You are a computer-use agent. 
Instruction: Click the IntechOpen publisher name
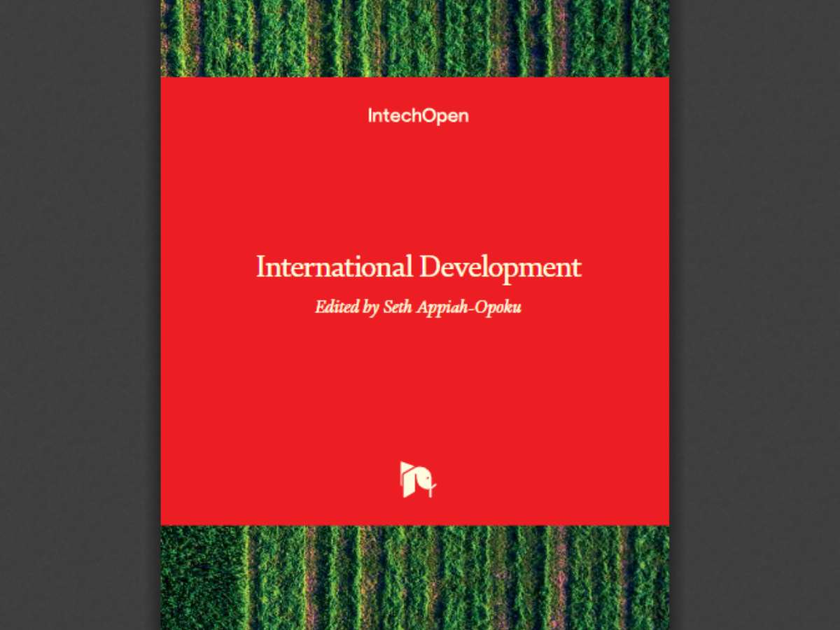[x=418, y=116]
